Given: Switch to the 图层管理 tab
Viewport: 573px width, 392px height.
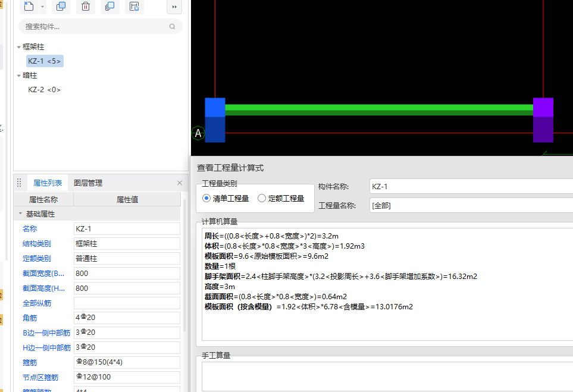Looking at the screenshot, I should coord(88,183).
